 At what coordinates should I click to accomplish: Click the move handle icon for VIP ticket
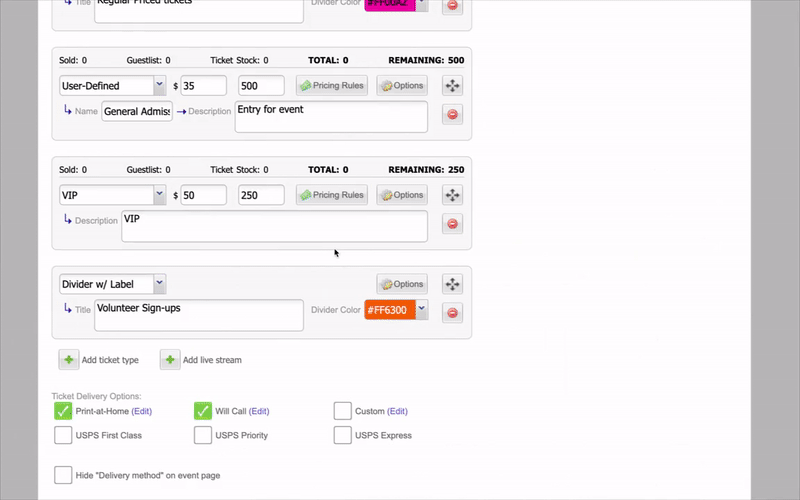pos(452,195)
